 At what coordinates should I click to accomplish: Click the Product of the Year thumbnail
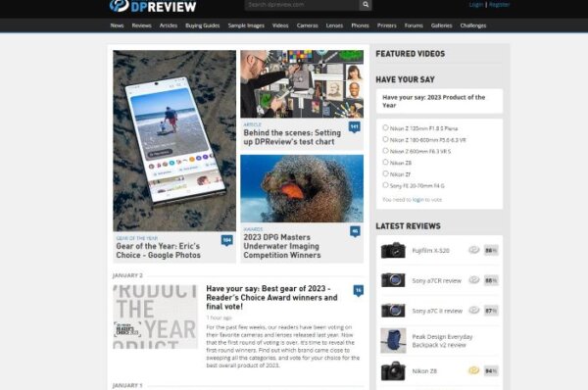(x=155, y=317)
